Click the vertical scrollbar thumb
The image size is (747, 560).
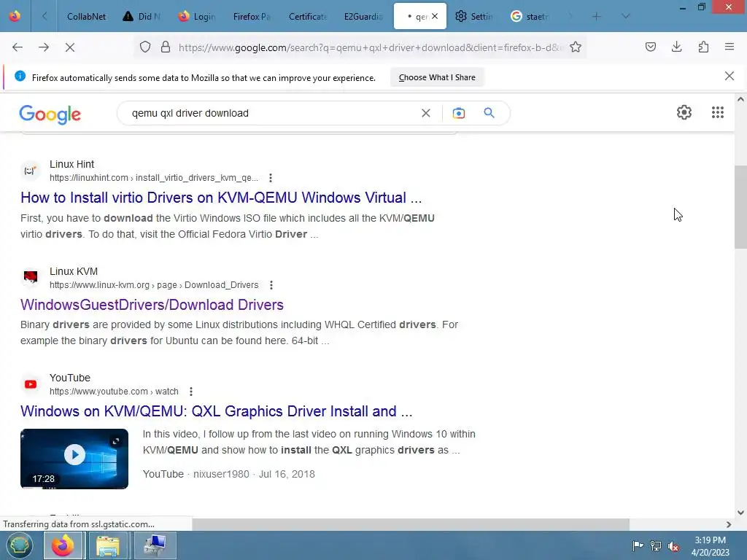coord(740,206)
